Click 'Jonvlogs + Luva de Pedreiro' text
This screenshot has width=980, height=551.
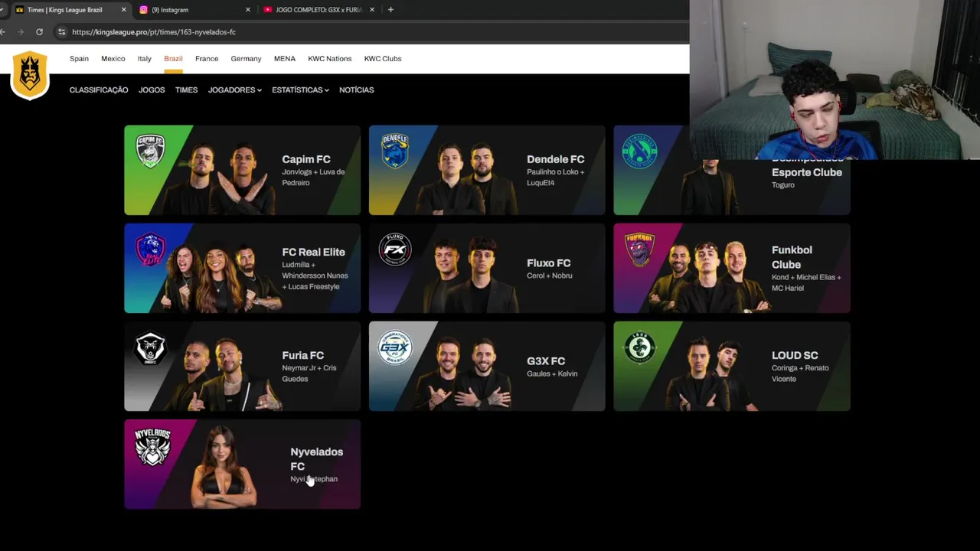(313, 178)
